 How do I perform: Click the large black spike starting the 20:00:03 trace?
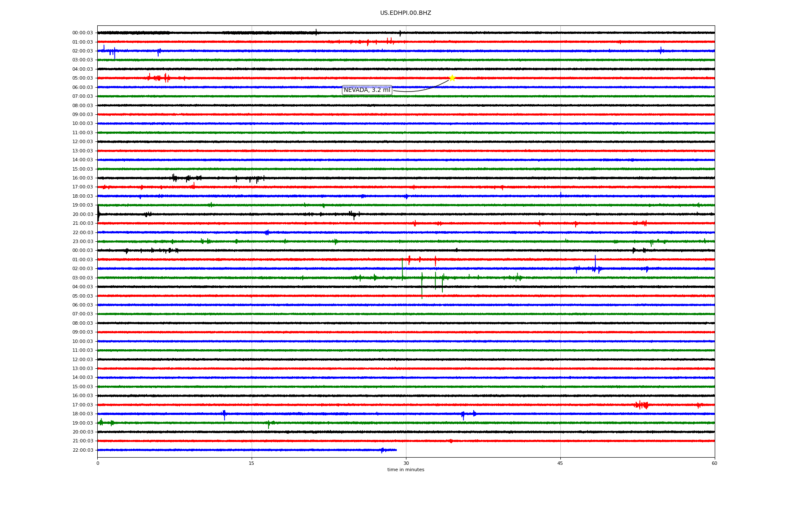click(98, 213)
